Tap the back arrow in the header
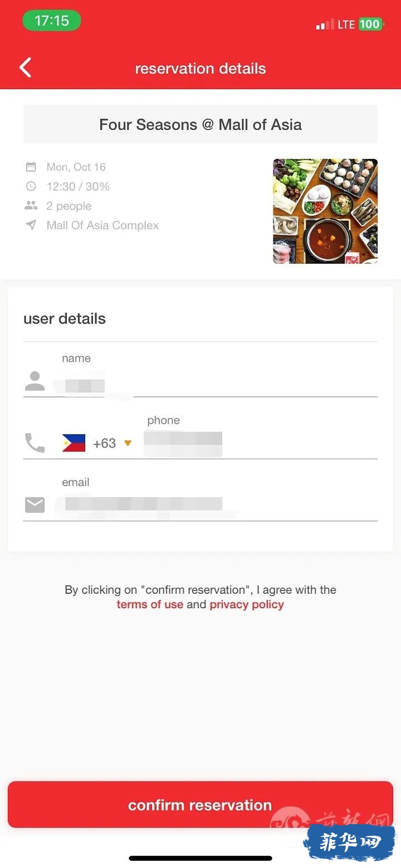This screenshot has width=401, height=868. point(26,67)
